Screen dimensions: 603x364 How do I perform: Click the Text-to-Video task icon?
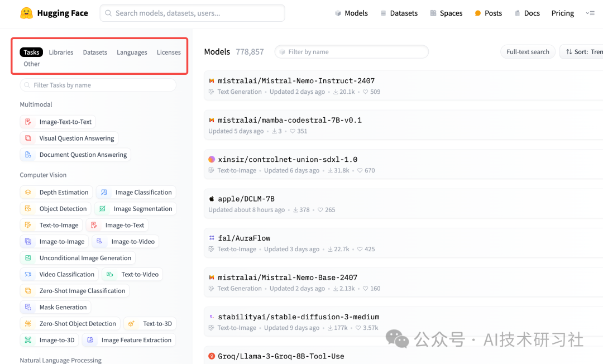tap(109, 275)
